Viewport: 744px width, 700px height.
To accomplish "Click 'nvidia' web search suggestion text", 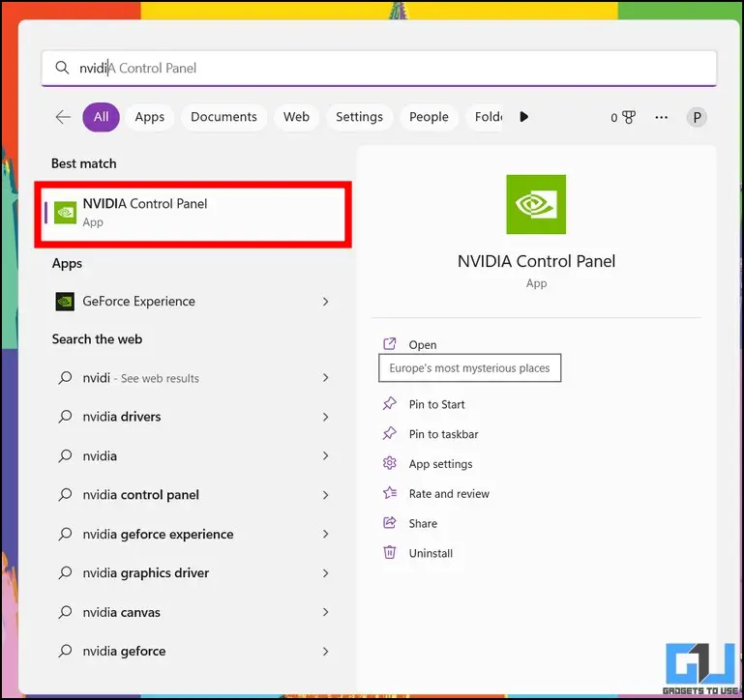I will click(100, 455).
